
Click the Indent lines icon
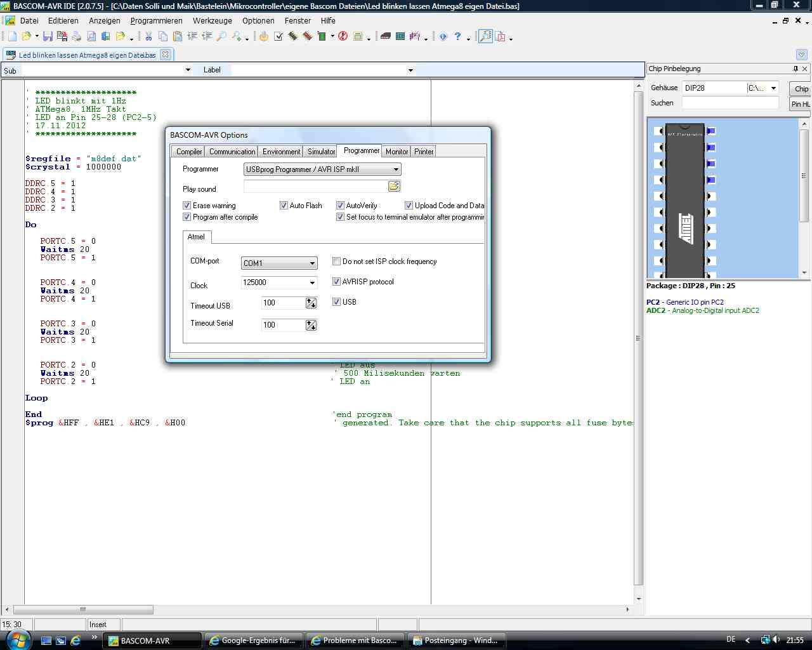(192, 37)
